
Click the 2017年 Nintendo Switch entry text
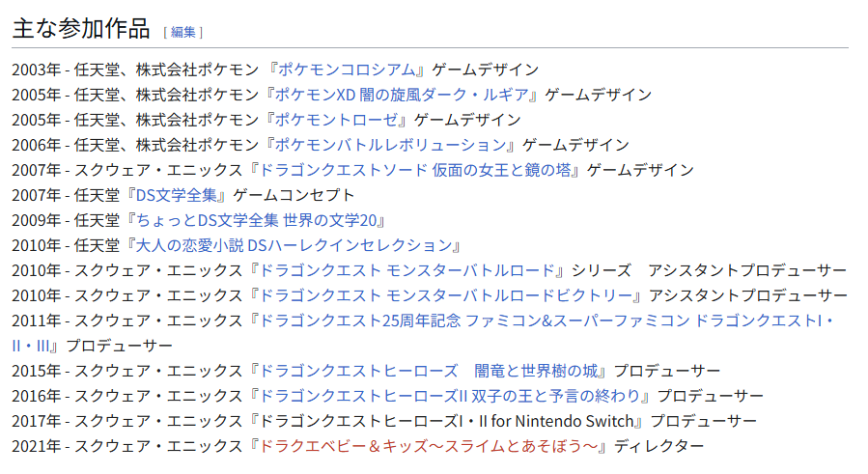447,421
